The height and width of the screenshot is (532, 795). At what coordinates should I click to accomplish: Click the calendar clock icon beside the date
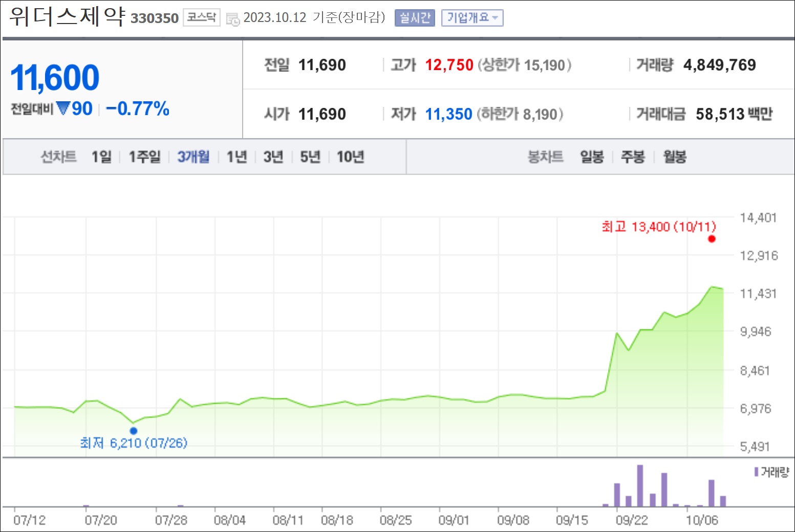(x=233, y=19)
